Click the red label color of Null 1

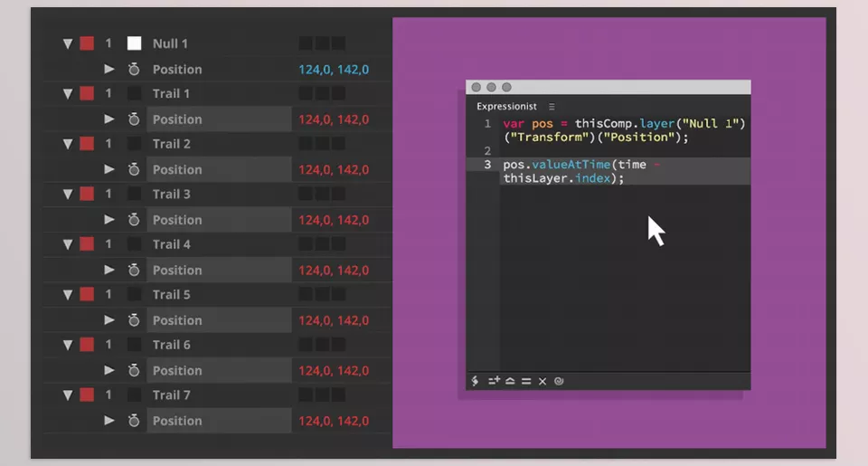tap(87, 43)
